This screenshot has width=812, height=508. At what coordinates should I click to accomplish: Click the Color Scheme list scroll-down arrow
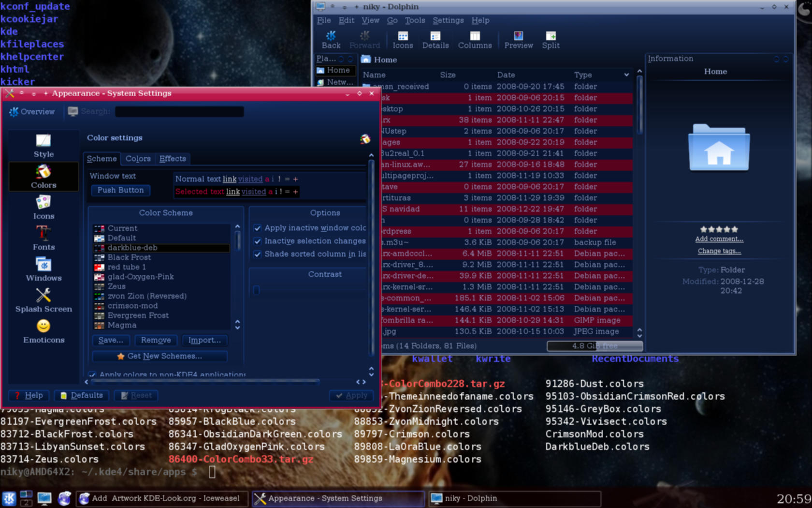point(237,328)
